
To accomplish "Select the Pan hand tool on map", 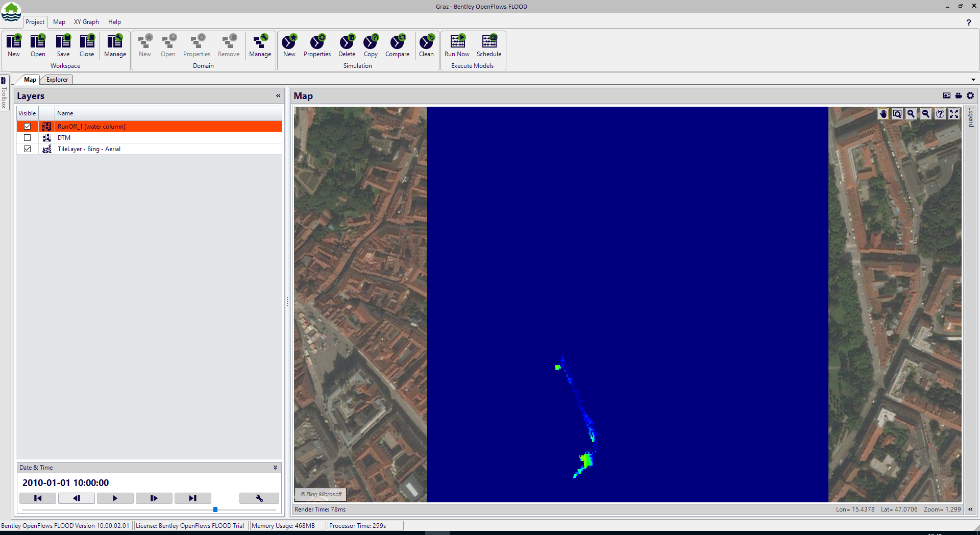I will tap(883, 114).
